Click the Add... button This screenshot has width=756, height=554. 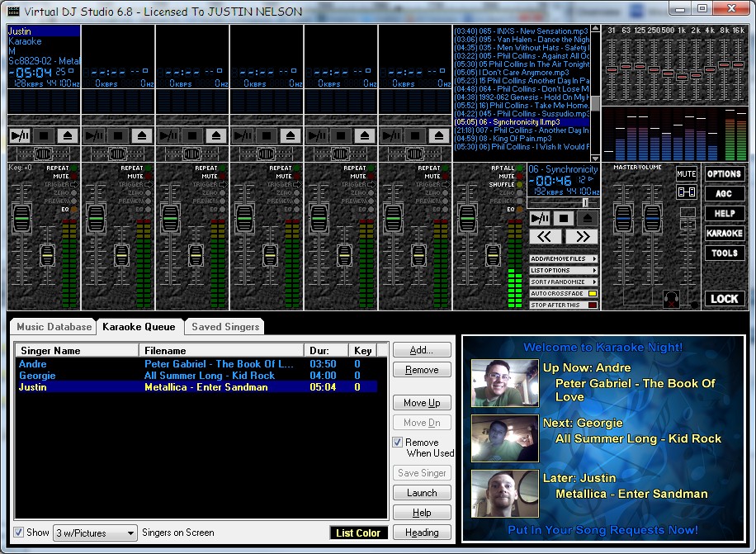[422, 350]
